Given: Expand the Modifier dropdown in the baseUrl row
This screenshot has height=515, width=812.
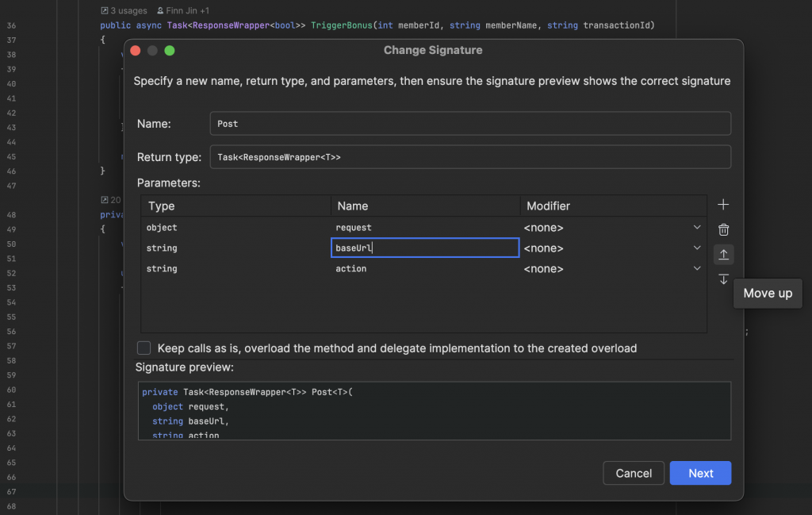Looking at the screenshot, I should [x=697, y=248].
